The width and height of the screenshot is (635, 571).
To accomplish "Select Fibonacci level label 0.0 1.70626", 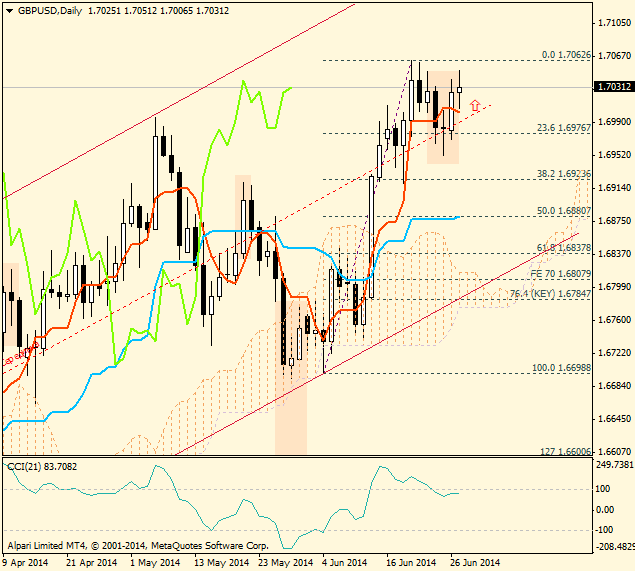I will pyautogui.click(x=567, y=55).
